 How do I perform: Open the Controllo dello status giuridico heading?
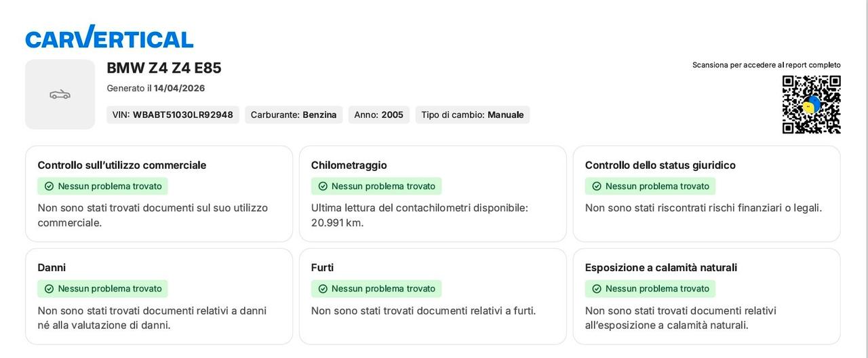pos(660,165)
